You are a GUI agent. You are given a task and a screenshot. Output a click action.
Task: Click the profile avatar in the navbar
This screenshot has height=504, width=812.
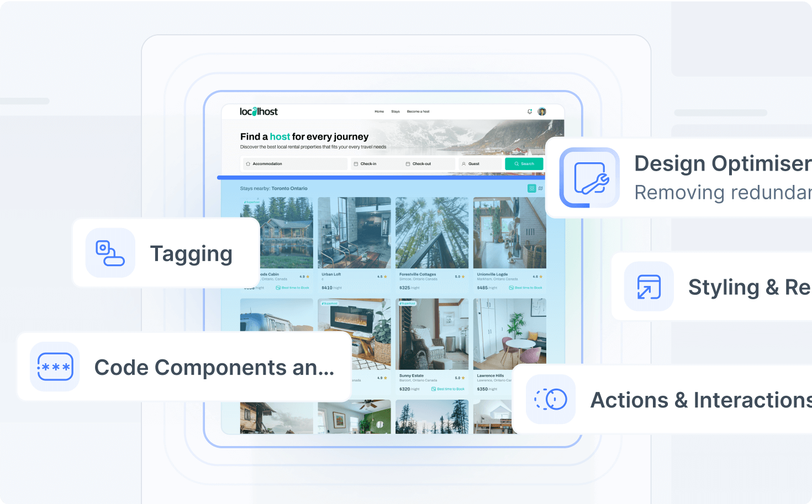[x=542, y=112]
